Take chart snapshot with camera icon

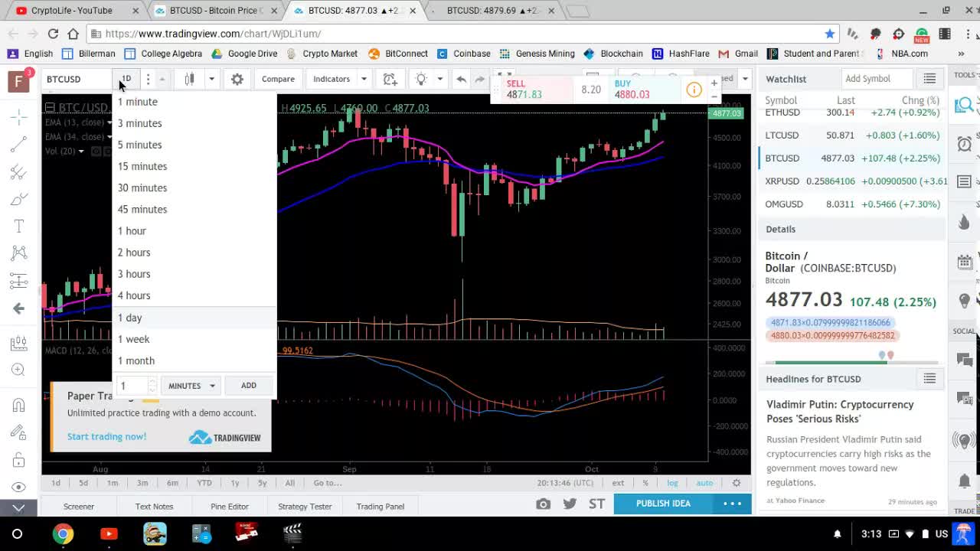coord(543,504)
